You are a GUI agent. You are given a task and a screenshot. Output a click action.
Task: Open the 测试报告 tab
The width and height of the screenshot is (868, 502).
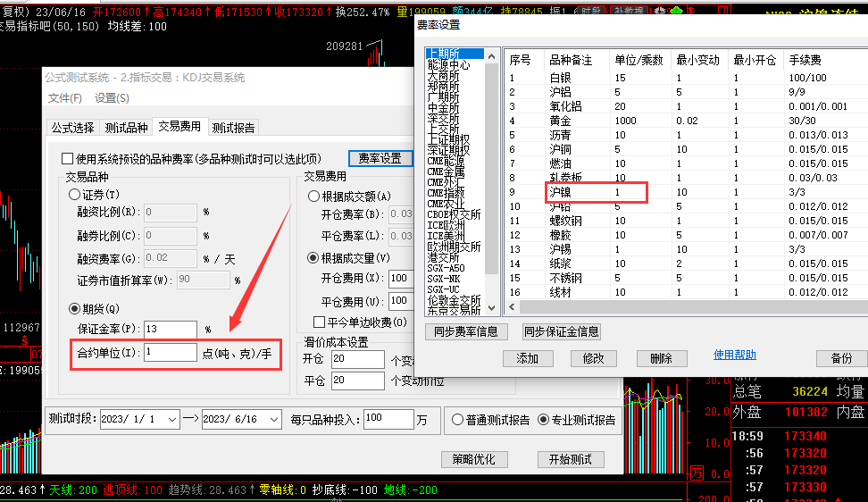click(233, 128)
